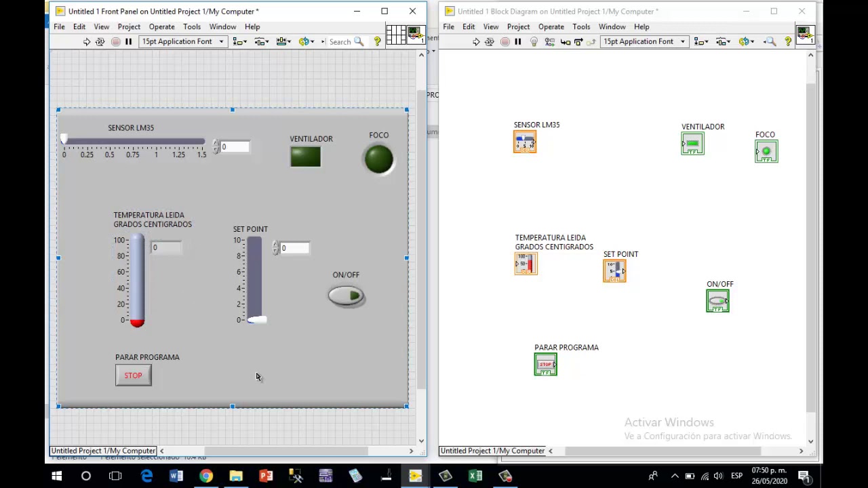
Task: Pause execution from the Front Panel toolbar
Action: (128, 42)
